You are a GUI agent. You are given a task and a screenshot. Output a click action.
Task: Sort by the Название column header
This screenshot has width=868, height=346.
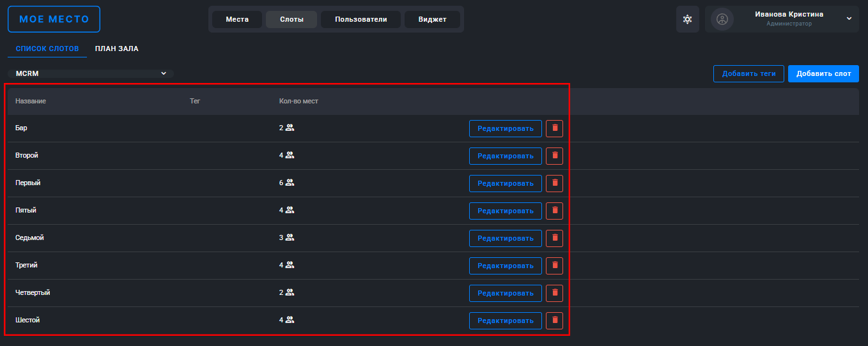31,101
